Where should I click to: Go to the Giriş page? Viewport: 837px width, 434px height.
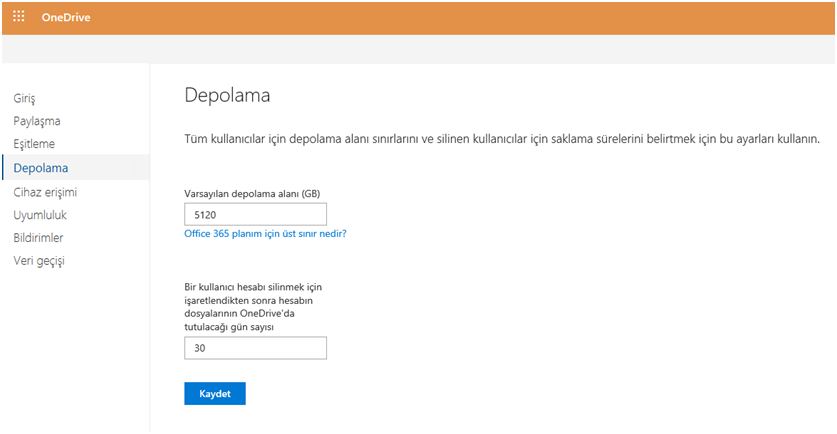(24, 98)
